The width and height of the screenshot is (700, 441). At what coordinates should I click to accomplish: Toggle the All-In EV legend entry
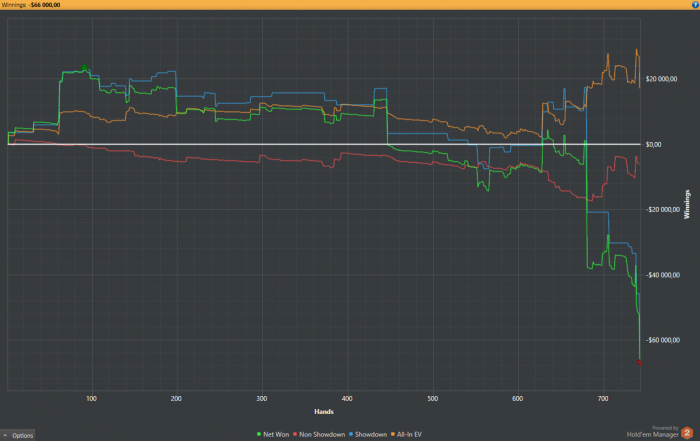(x=406, y=434)
